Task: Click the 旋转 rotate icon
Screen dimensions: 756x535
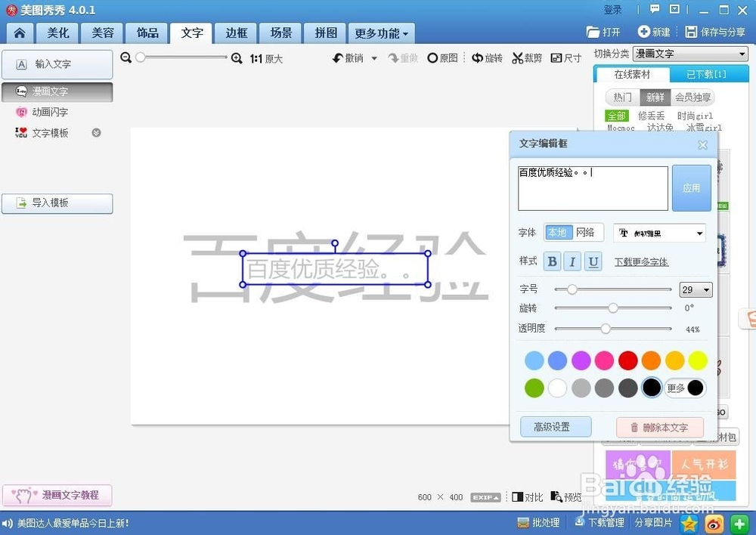Action: click(x=477, y=58)
